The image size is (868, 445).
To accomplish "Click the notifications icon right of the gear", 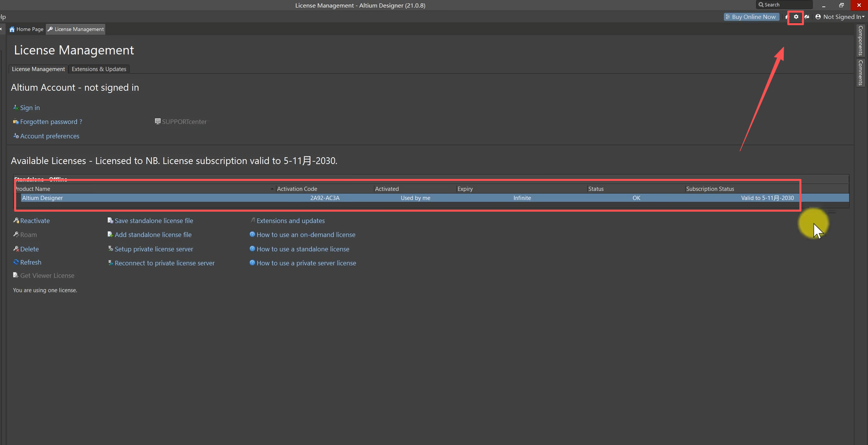I will point(807,17).
